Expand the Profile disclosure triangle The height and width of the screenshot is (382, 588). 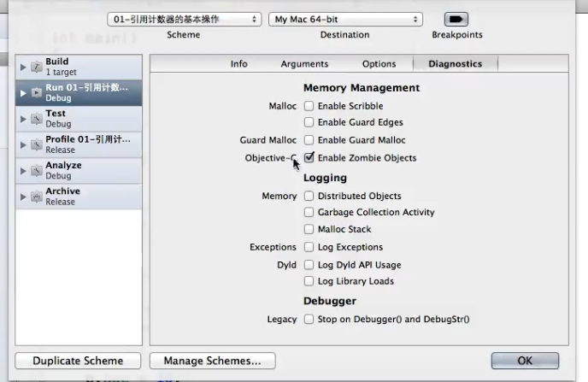click(x=23, y=144)
